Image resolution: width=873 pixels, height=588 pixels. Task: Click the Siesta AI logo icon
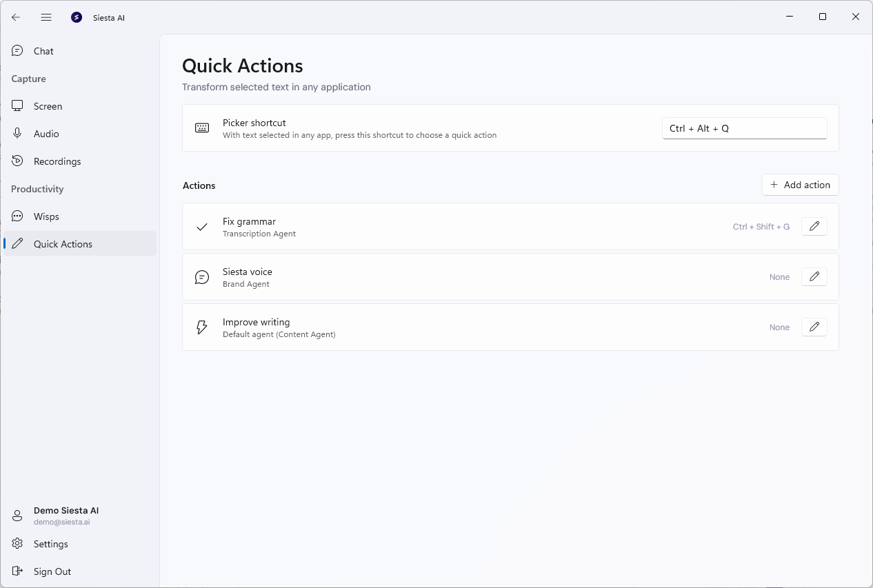coord(77,17)
